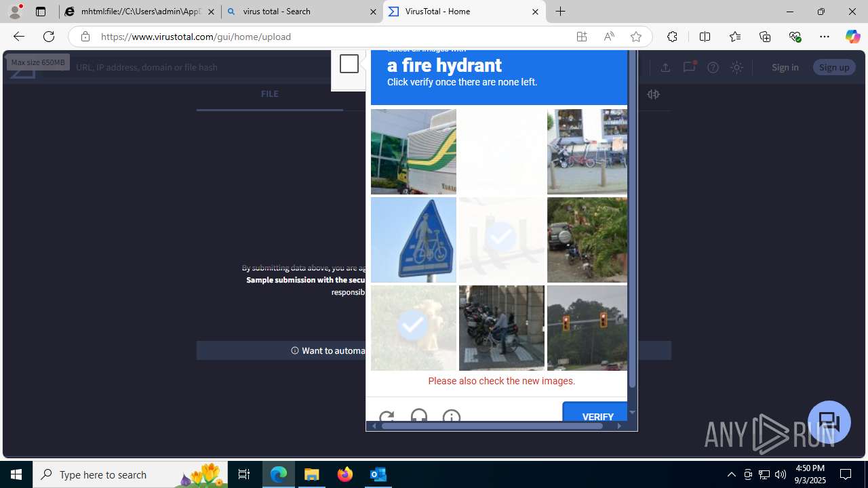The image size is (868, 488).
Task: Open Copilot sidebar
Action: click(853, 37)
